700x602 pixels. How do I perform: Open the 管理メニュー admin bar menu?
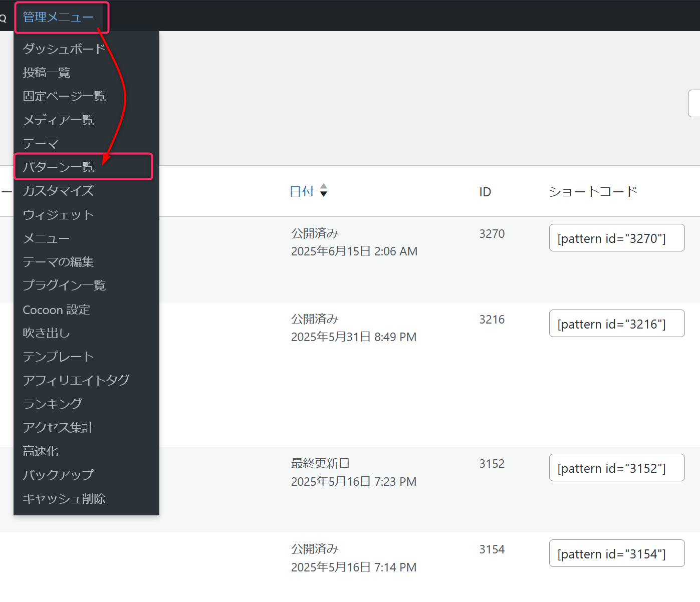coord(58,18)
